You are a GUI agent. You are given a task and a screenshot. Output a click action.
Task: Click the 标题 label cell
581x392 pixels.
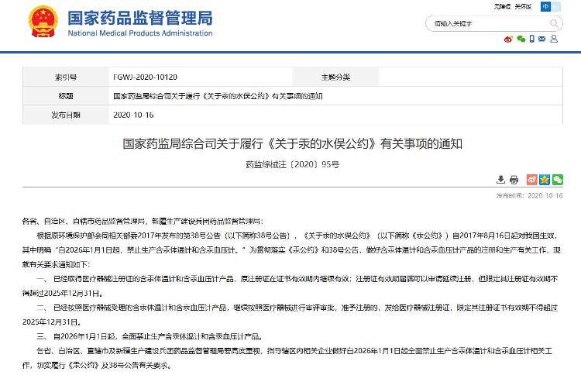tap(66, 96)
